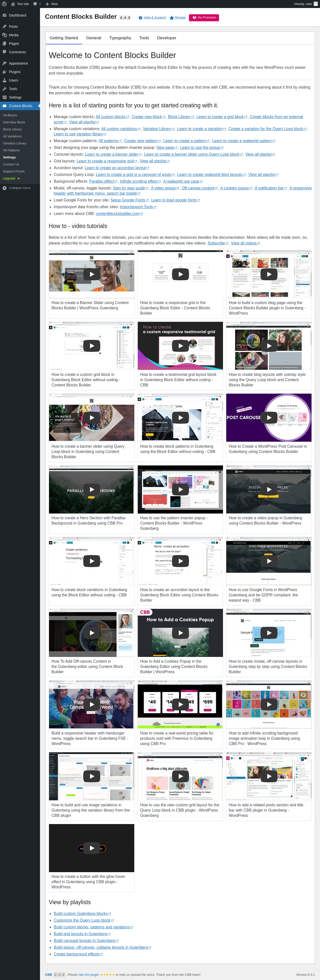Click the Users icon in sidebar
The width and height of the screenshot is (320, 980).
[4, 80]
